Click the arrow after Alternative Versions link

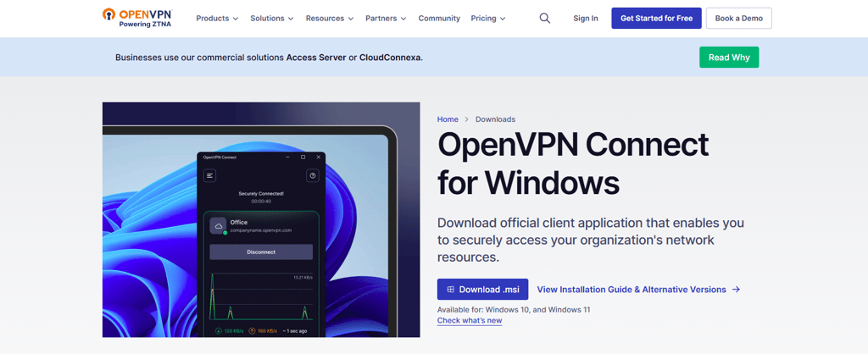pos(736,290)
